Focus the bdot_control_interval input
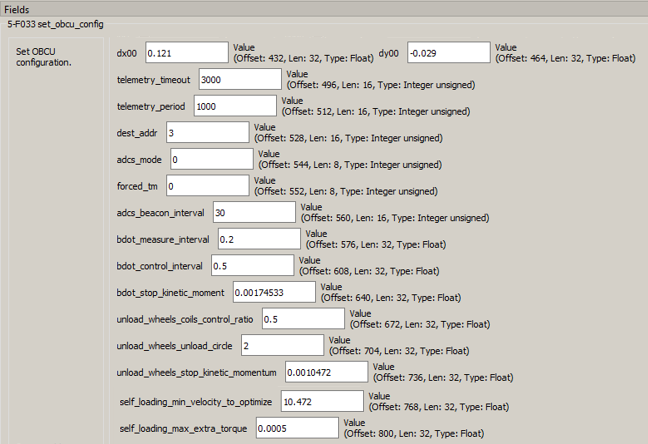 coord(251,266)
